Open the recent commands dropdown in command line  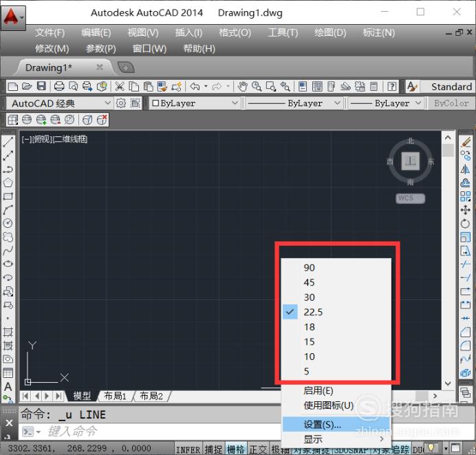click(x=39, y=432)
